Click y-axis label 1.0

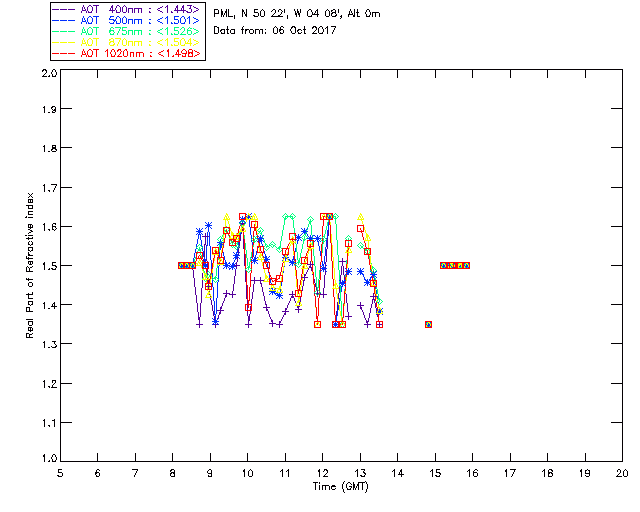click(49, 458)
